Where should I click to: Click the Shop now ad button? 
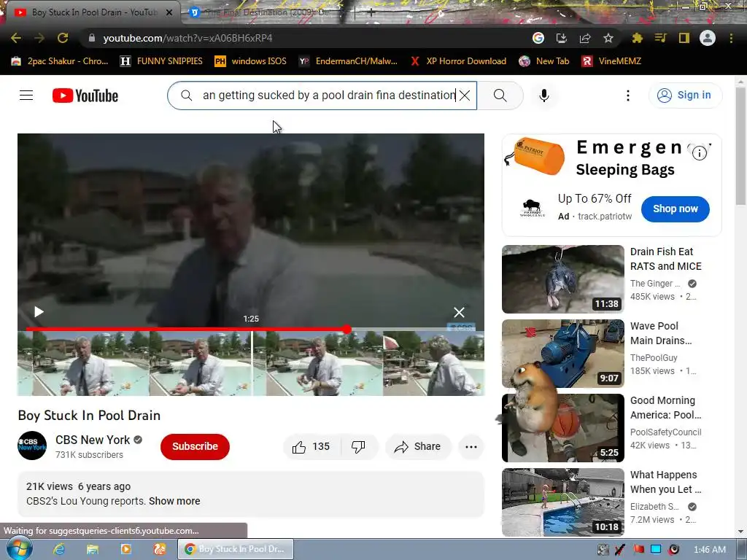click(675, 209)
